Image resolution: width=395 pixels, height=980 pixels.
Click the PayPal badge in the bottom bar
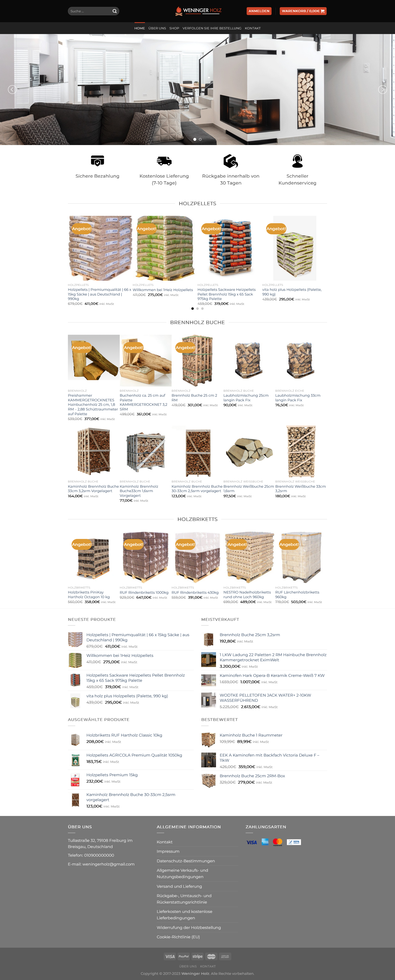click(x=184, y=956)
